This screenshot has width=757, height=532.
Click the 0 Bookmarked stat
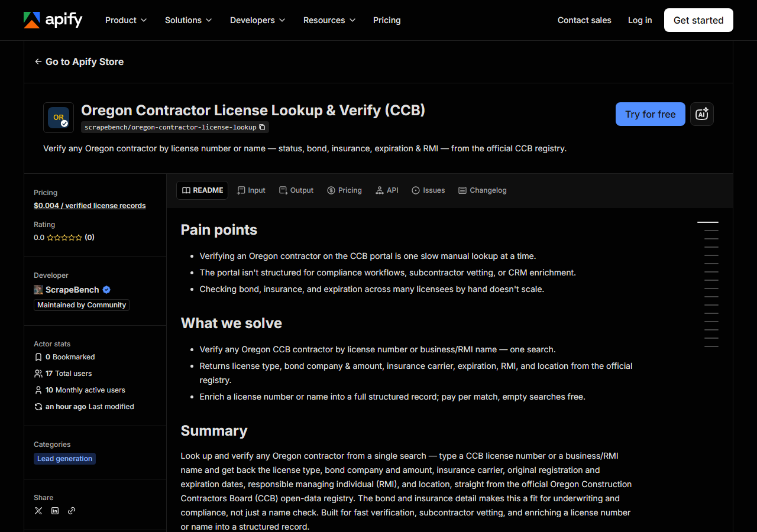(70, 357)
